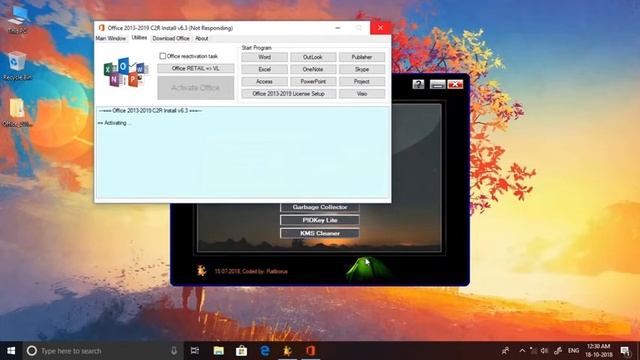Launch Skype from Start Program

tap(362, 69)
